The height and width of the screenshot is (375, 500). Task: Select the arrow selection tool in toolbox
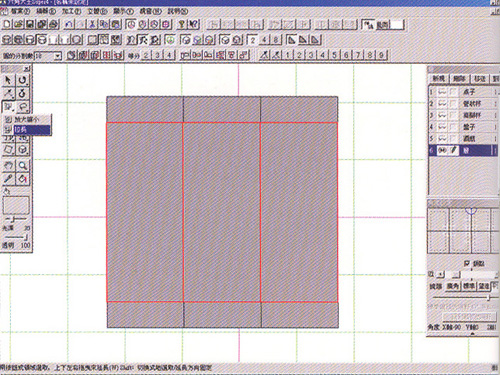point(8,80)
